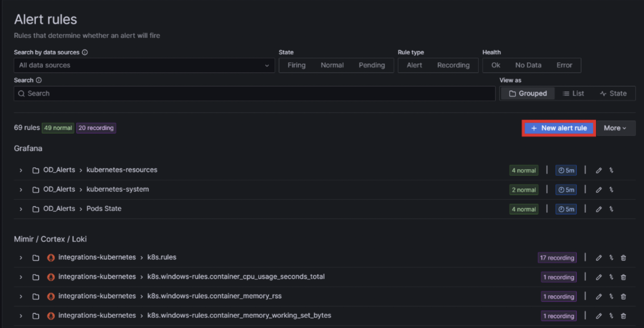Click the 5m interval badge for kubernetes-resources
The width and height of the screenshot is (644, 328).
[x=566, y=170]
